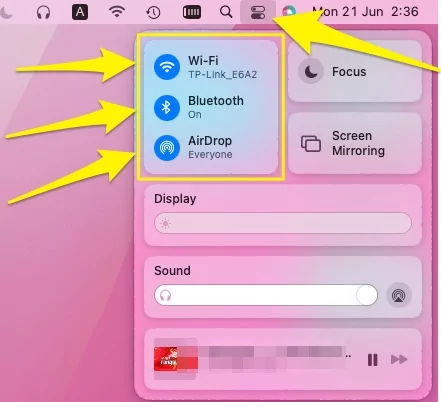Open input source A menu bar icon
The image size is (441, 402).
click(x=80, y=12)
